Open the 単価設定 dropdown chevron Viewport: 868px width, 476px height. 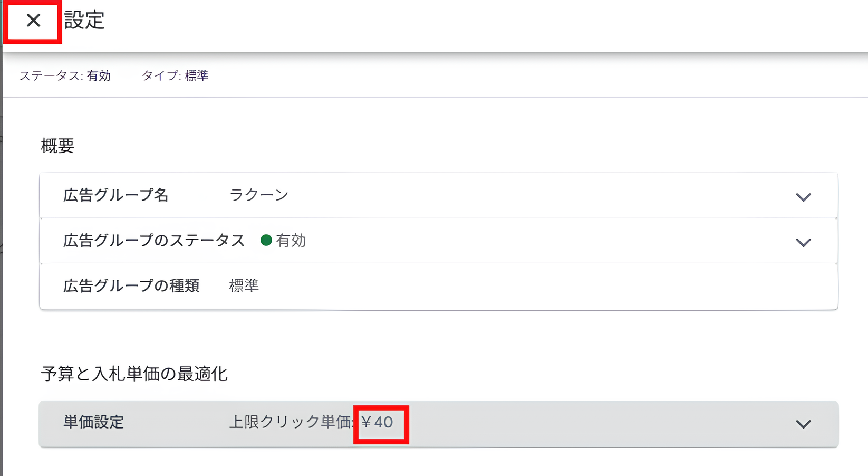tap(802, 423)
